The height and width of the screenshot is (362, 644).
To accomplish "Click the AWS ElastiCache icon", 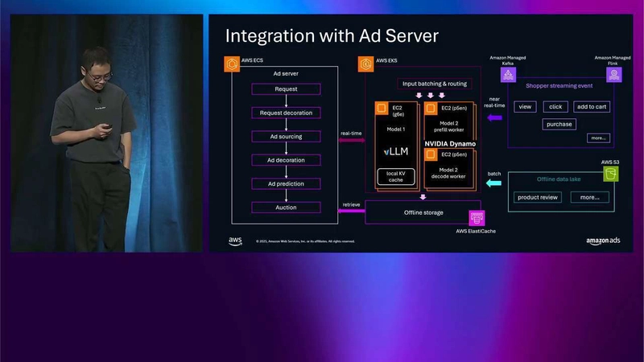I will (477, 218).
